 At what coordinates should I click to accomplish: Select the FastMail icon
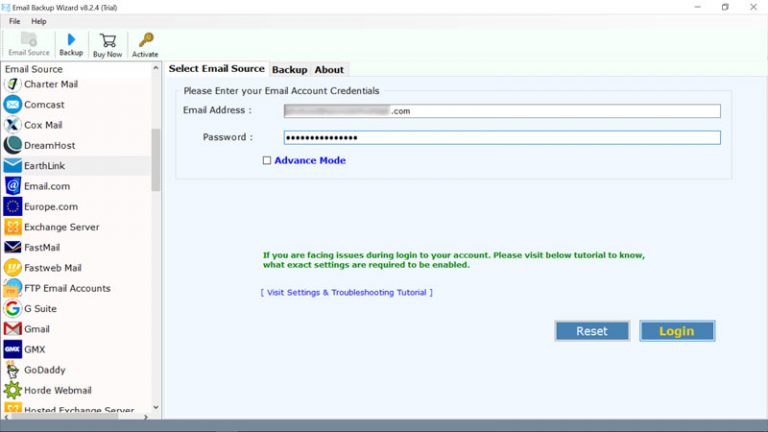(x=12, y=247)
